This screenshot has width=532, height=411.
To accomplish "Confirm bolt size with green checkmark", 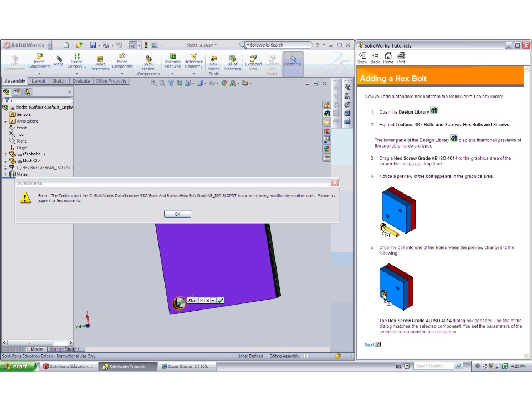I will (x=220, y=301).
